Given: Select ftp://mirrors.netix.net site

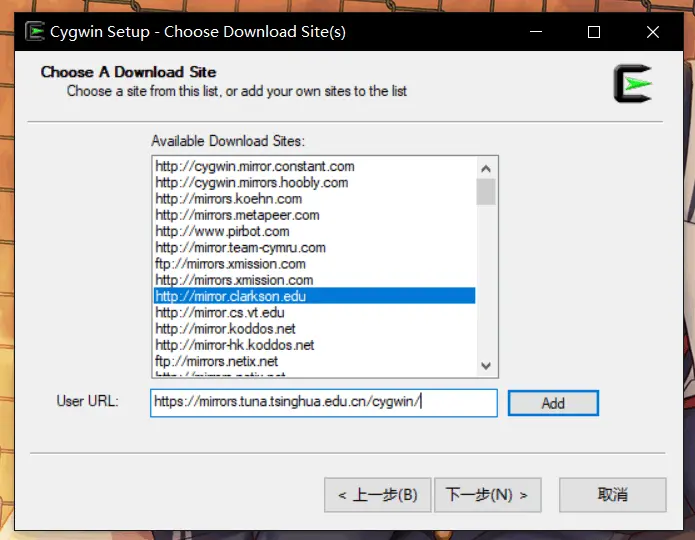Looking at the screenshot, I should coord(315,361).
